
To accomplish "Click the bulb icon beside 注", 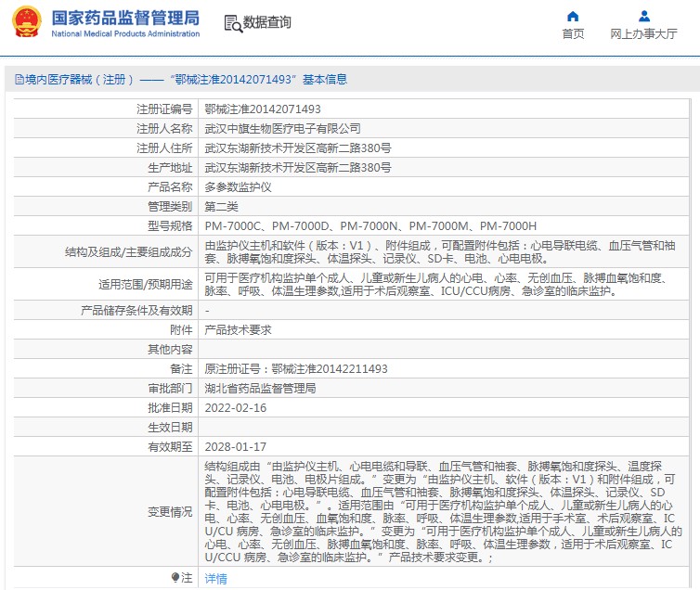I will (175, 578).
